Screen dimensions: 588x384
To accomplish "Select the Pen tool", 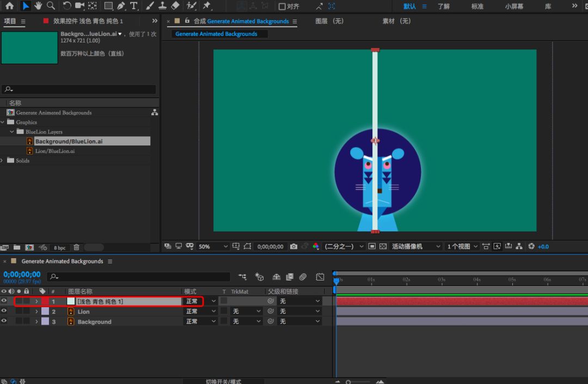I will click(x=121, y=6).
